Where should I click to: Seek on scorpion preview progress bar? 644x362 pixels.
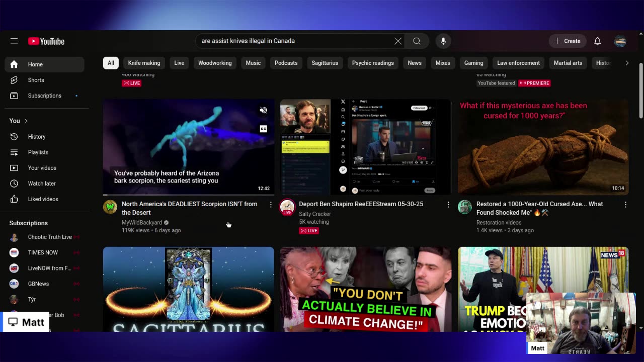point(189,194)
